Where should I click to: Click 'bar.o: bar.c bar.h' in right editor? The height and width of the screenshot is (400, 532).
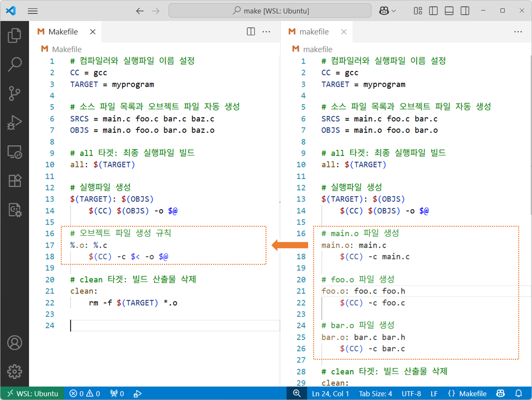pyautogui.click(x=363, y=337)
